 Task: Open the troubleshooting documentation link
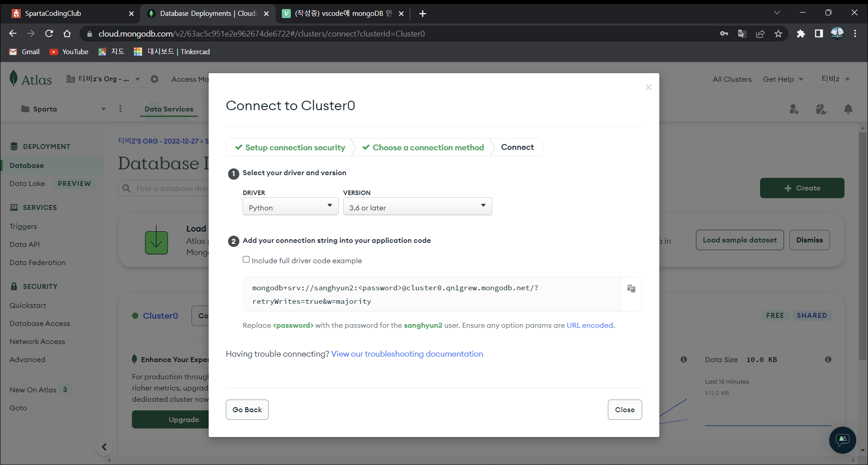pyautogui.click(x=406, y=354)
